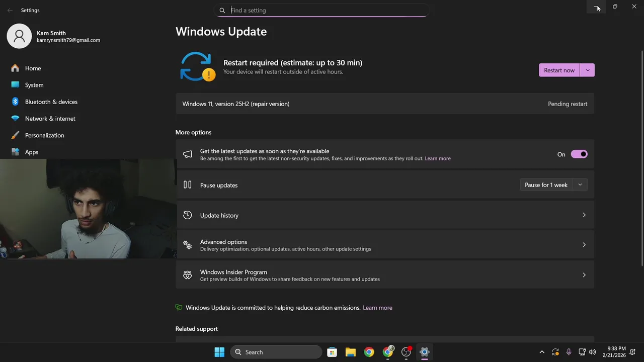Viewport: 644px width, 362px height.
Task: Open Windows Insider Program
Action: [x=385, y=275]
